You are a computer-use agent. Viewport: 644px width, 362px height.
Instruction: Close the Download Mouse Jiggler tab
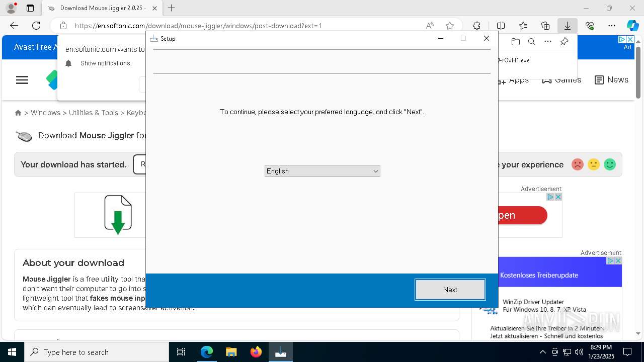click(x=154, y=8)
